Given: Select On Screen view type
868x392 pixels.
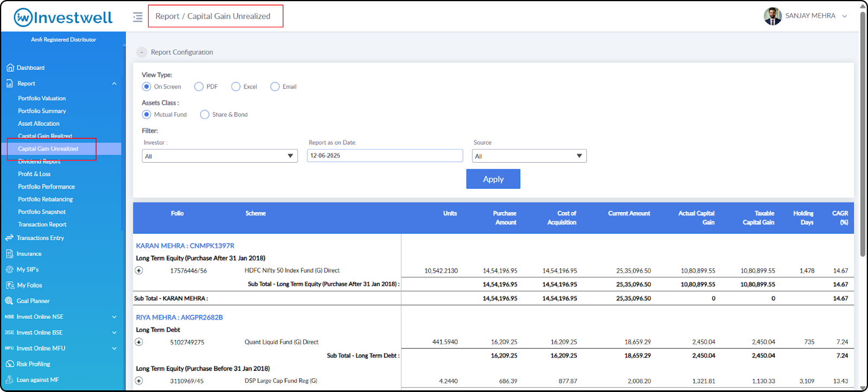Looking at the screenshot, I should pyautogui.click(x=146, y=87).
